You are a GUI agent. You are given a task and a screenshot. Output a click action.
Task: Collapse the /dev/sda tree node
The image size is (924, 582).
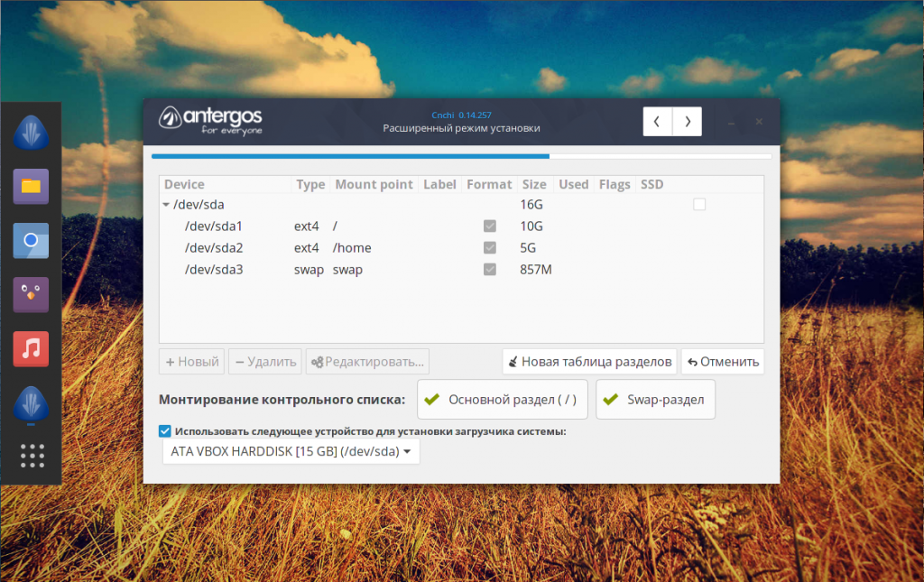tap(166, 205)
